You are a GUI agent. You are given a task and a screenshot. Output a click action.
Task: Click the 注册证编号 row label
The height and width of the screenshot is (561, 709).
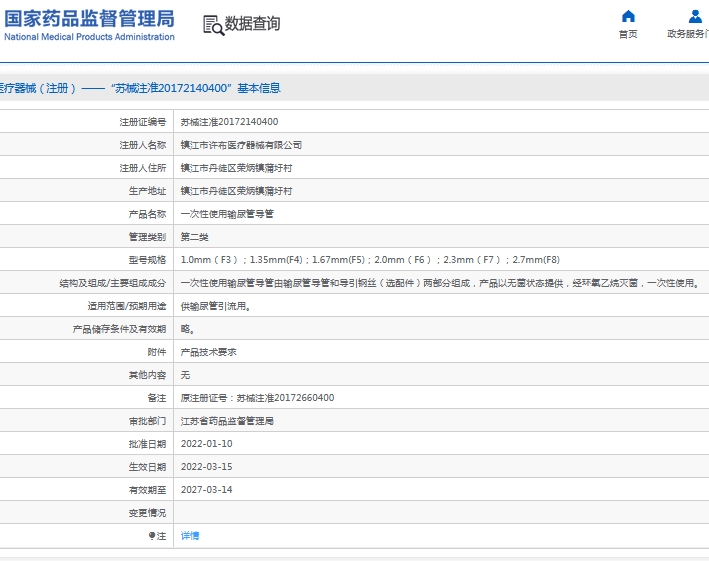point(143,122)
